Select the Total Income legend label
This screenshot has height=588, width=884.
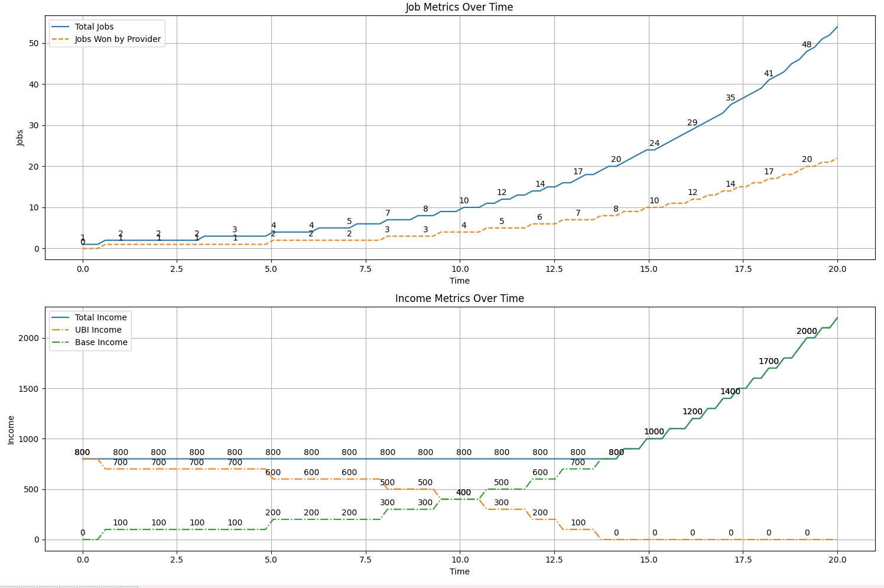(100, 317)
